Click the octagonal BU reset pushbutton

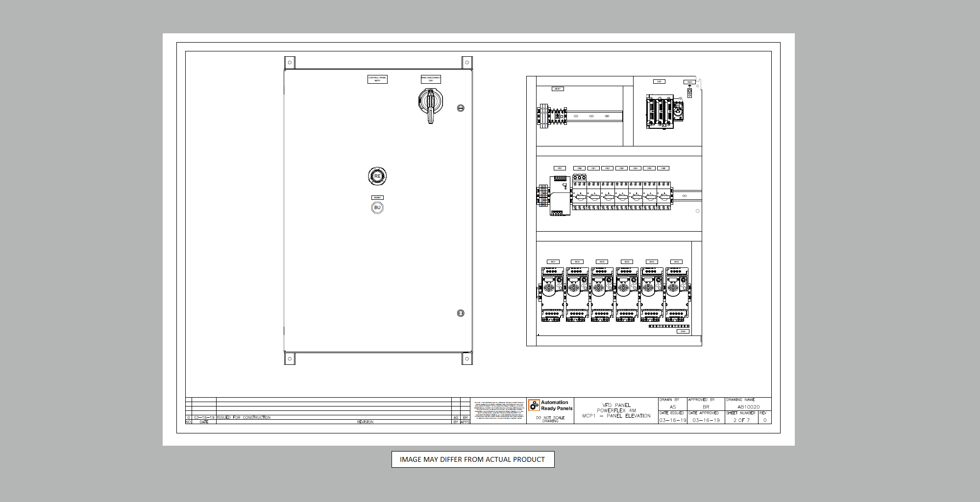tap(377, 208)
